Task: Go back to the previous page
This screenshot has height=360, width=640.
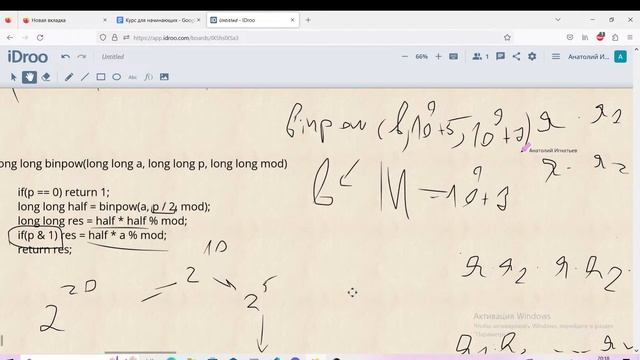Action: [10, 38]
